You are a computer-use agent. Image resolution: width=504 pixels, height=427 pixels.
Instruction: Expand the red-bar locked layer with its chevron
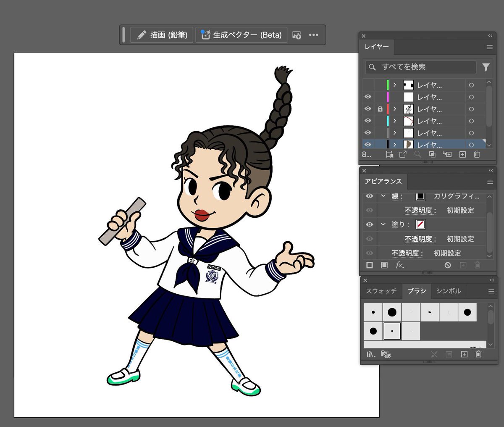coord(395,109)
